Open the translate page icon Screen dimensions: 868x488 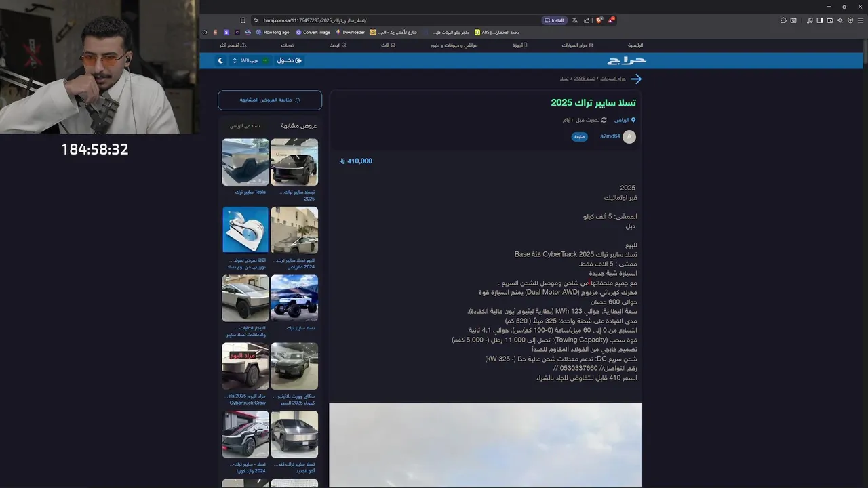point(575,20)
